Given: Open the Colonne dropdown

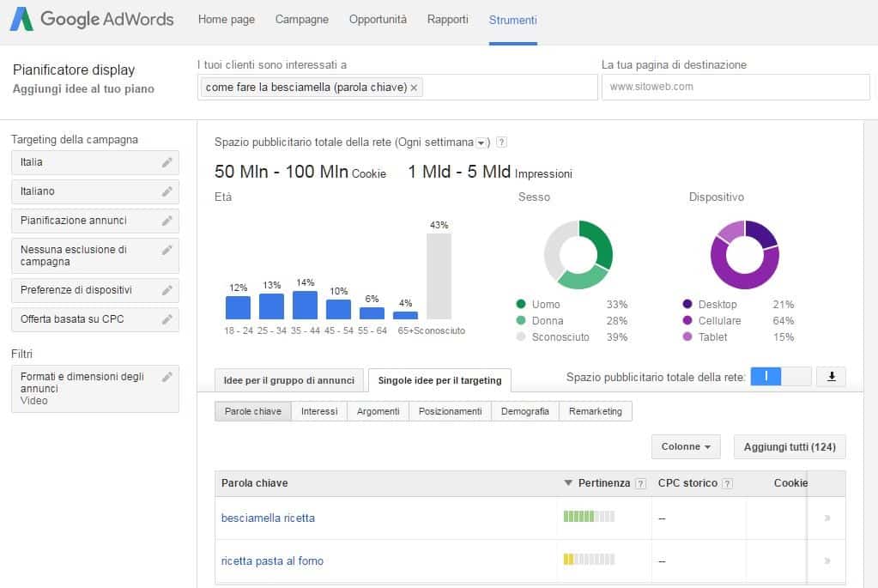Looking at the screenshot, I should (x=685, y=446).
